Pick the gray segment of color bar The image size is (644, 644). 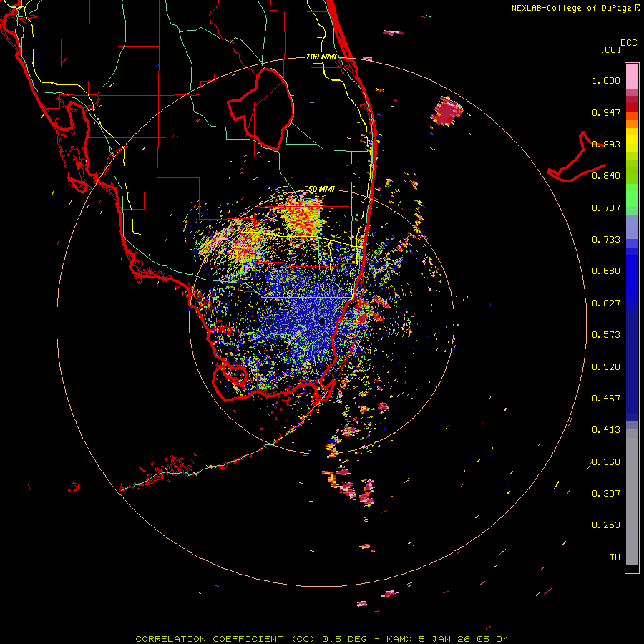[632, 497]
